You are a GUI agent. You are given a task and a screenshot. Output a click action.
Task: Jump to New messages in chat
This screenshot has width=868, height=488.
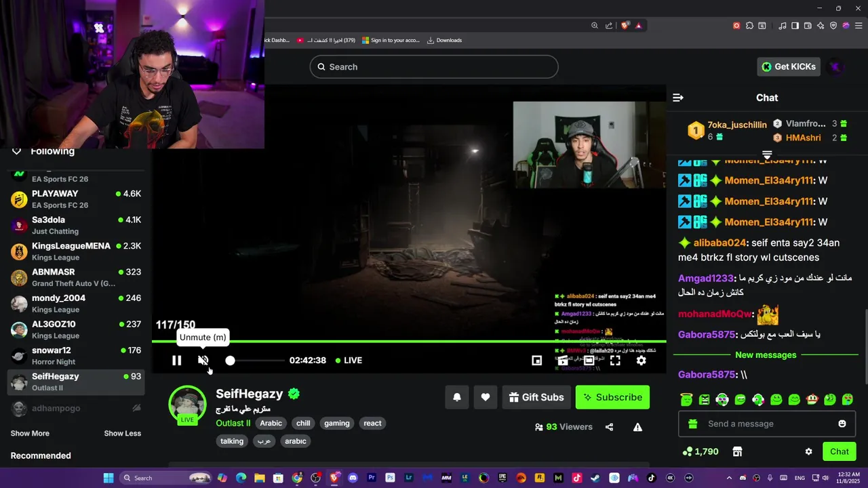point(766,355)
